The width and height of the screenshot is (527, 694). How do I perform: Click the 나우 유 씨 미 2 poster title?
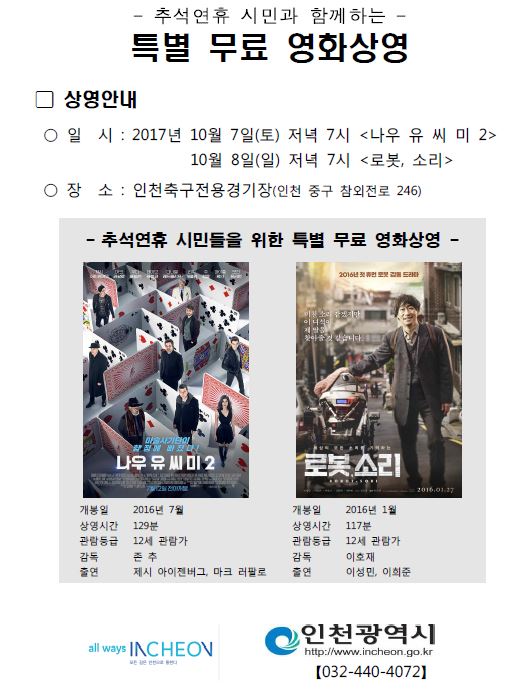click(165, 463)
